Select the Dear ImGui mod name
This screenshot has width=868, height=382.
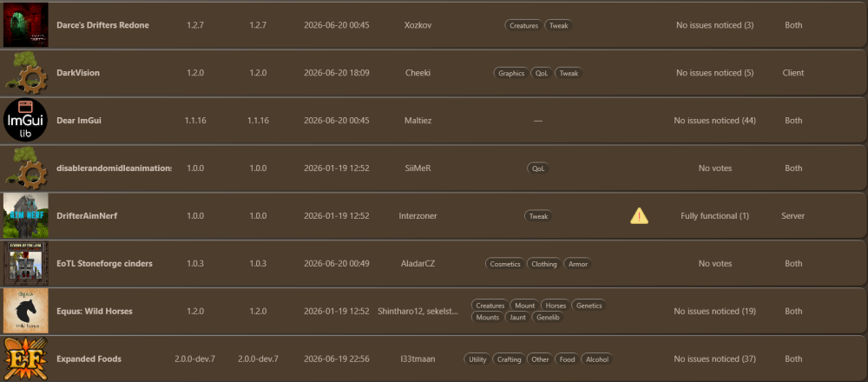pos(79,120)
